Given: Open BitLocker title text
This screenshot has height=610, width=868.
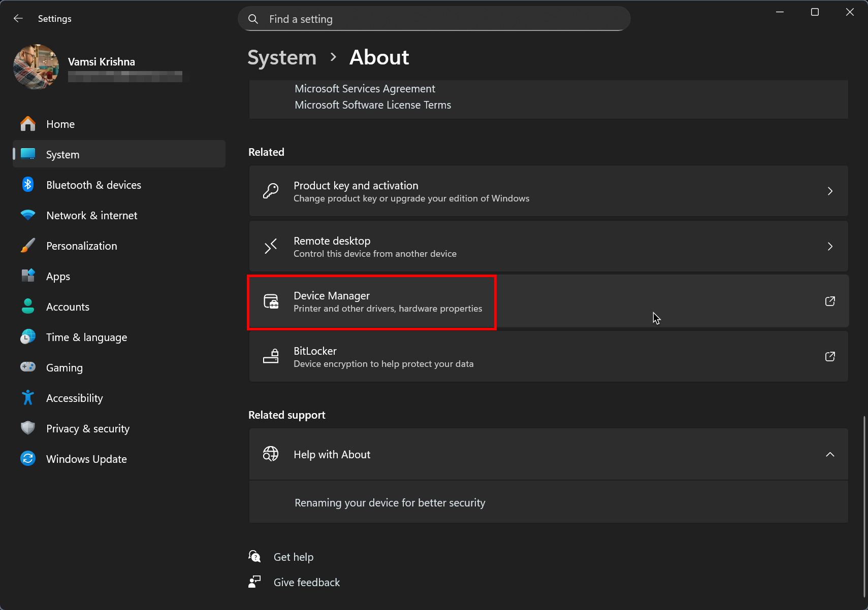Looking at the screenshot, I should (315, 351).
